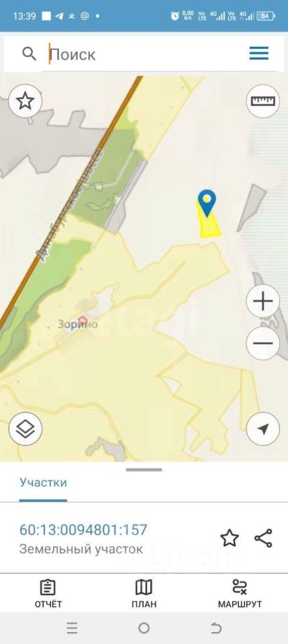288x644 pixels.
Task: Tap the blue location pin marker
Action: 207,203
